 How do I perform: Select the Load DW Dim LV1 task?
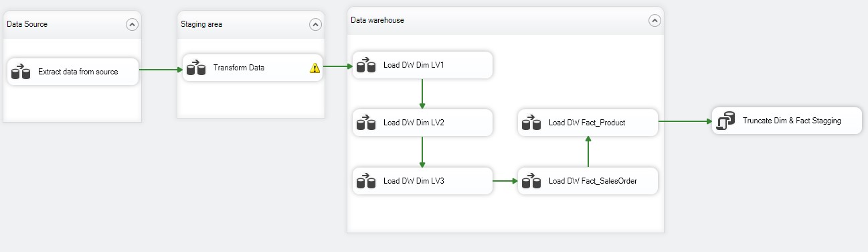click(x=423, y=65)
